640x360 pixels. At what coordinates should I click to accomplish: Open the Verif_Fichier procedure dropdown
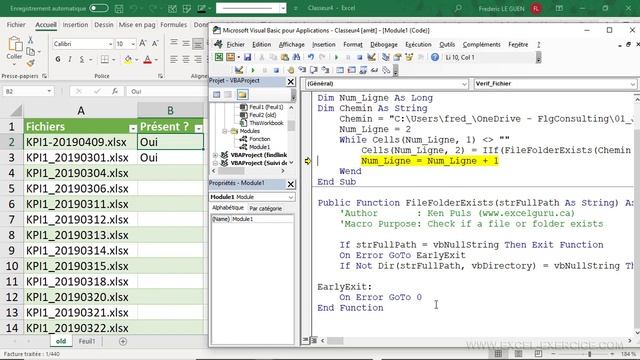[x=632, y=84]
